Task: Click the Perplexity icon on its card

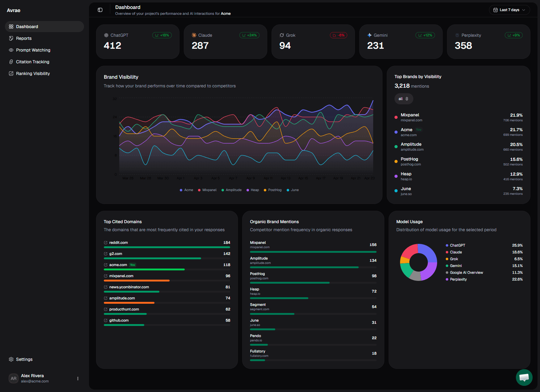Action: click(457, 35)
